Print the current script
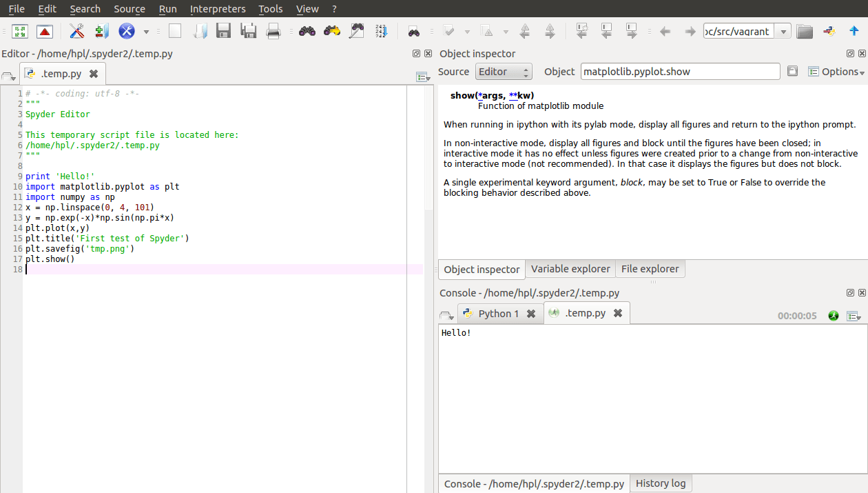The height and width of the screenshot is (493, 868). coord(273,31)
